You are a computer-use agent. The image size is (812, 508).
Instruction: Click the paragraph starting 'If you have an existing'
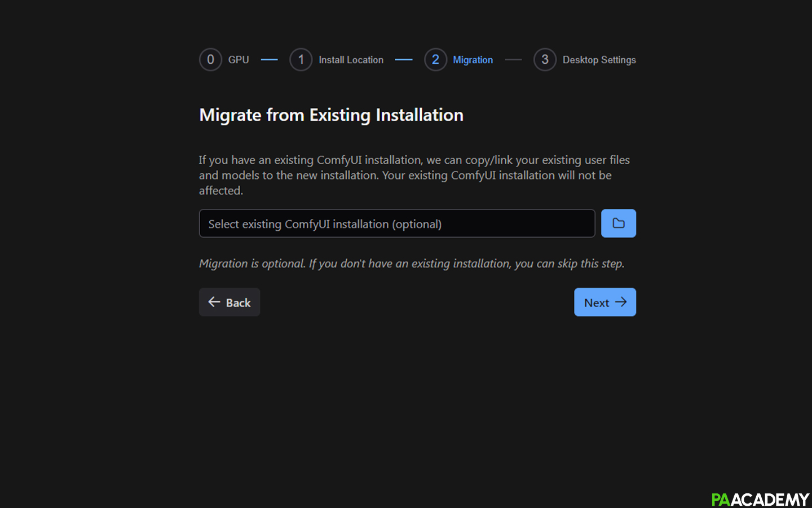click(x=414, y=175)
